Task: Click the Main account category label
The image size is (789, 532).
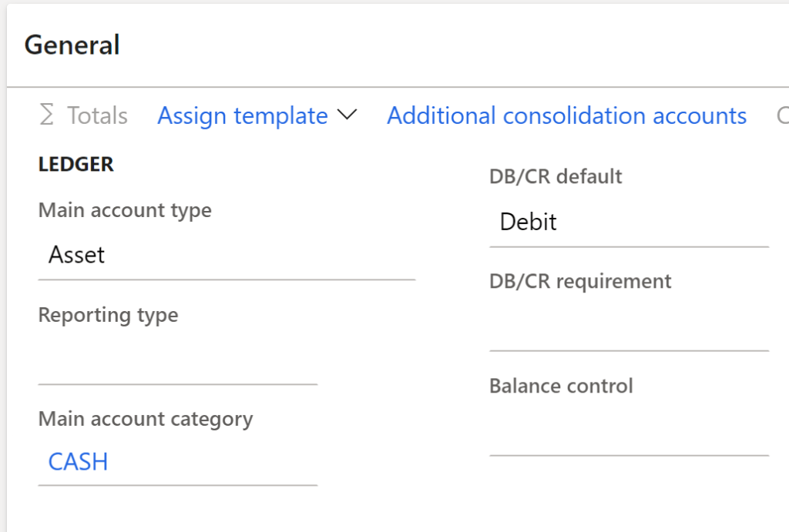Action: (146, 419)
